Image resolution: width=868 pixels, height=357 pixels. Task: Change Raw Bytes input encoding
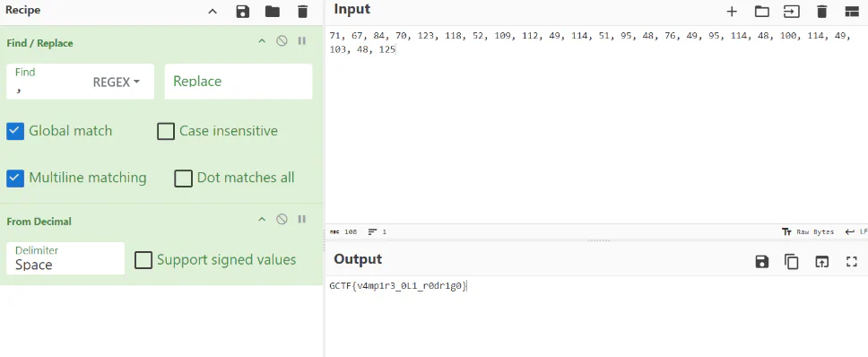coord(808,232)
